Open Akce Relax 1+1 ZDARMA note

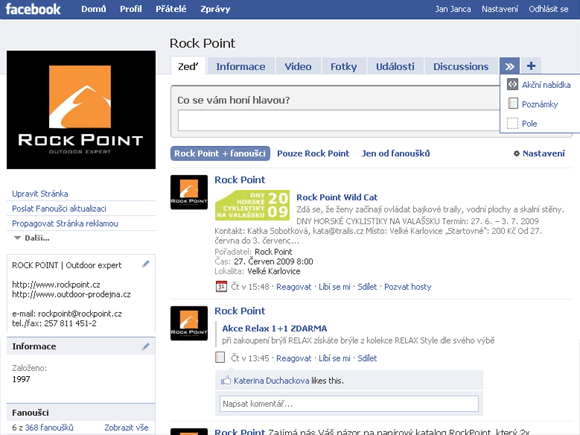274,328
